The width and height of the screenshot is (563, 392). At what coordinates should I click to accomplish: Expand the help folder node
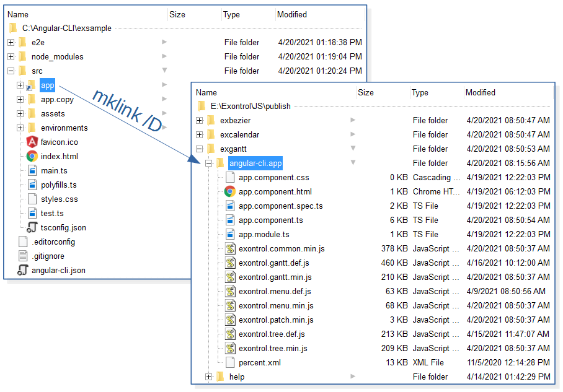pos(209,377)
